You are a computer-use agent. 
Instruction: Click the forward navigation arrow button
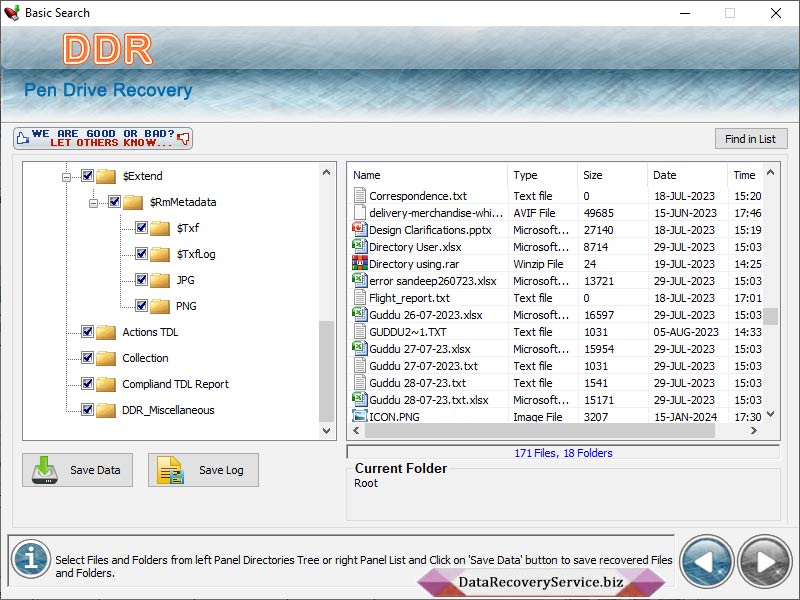click(764, 561)
